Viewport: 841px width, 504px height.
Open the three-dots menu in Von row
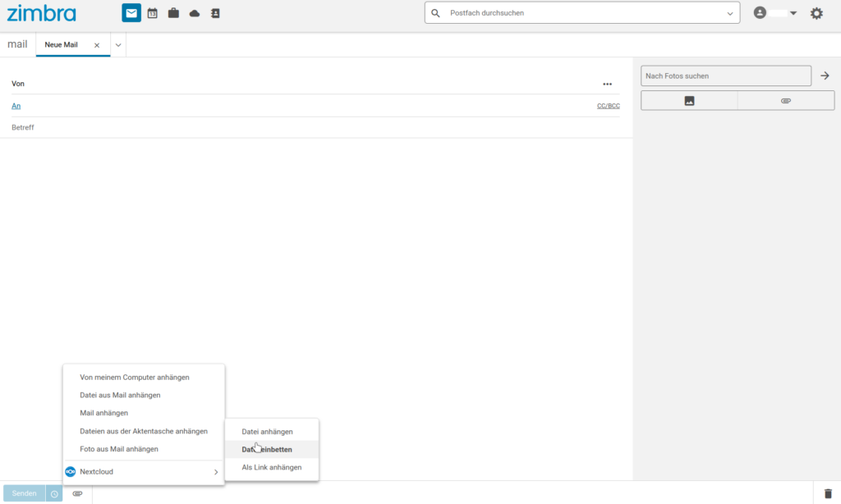[x=607, y=84]
